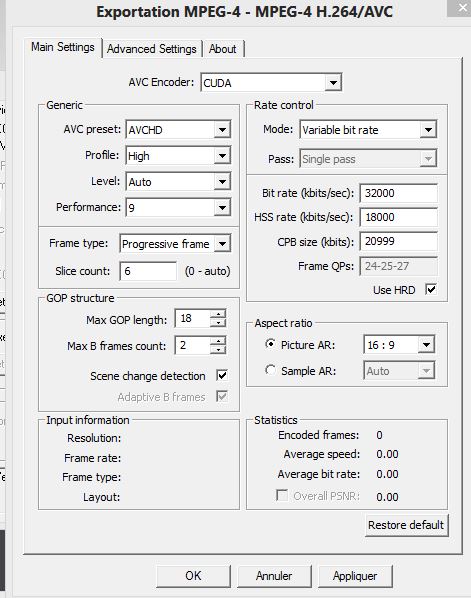
Task: Click the Appliquer button
Action: pyautogui.click(x=355, y=576)
